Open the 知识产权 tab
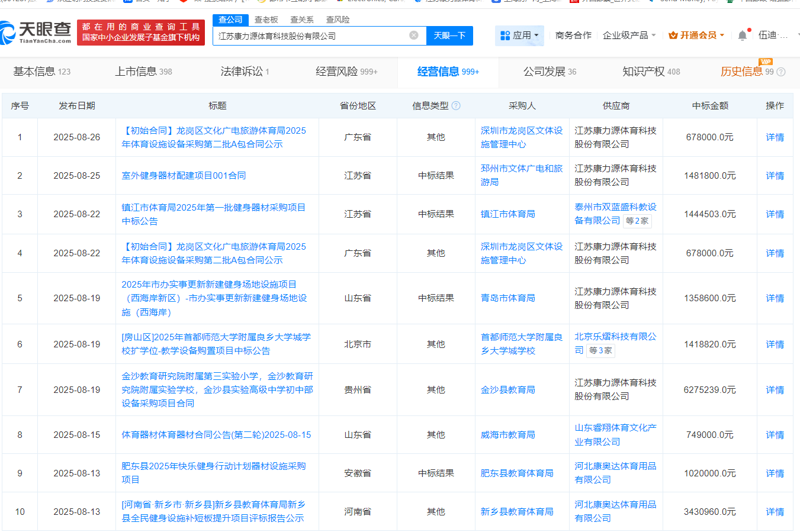This screenshot has height=532, width=800. tap(651, 72)
